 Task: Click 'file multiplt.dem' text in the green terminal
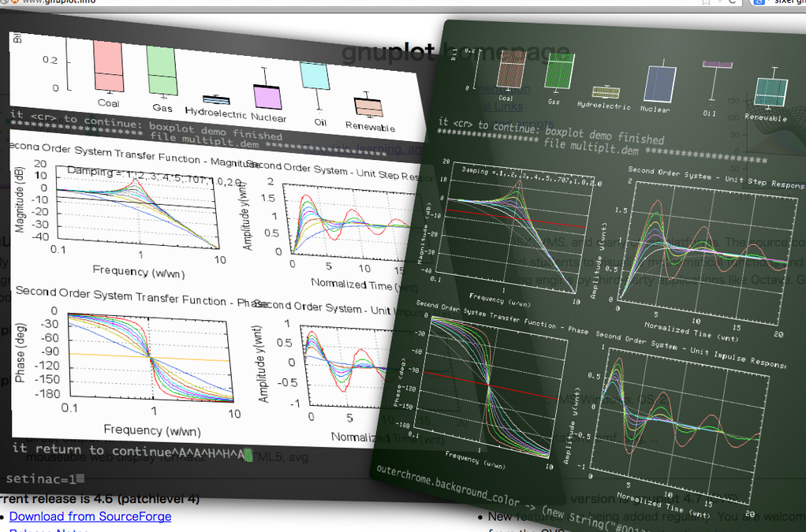591,147
